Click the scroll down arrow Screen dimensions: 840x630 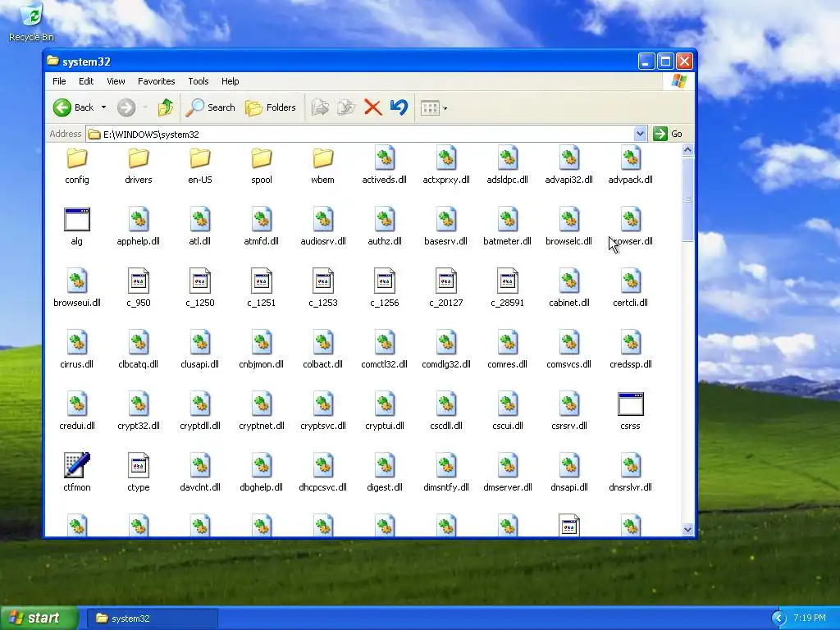pos(688,530)
